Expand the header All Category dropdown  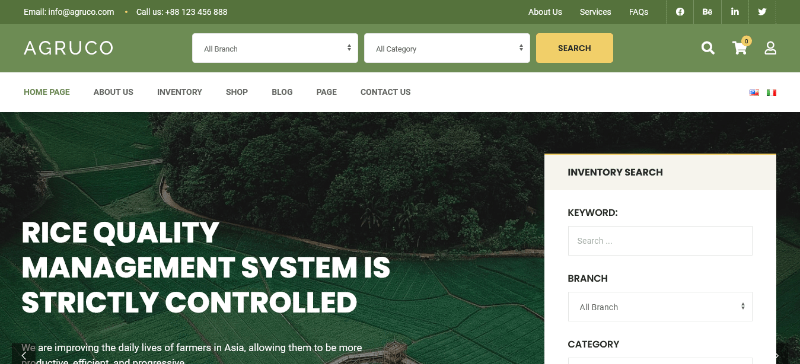pos(447,48)
